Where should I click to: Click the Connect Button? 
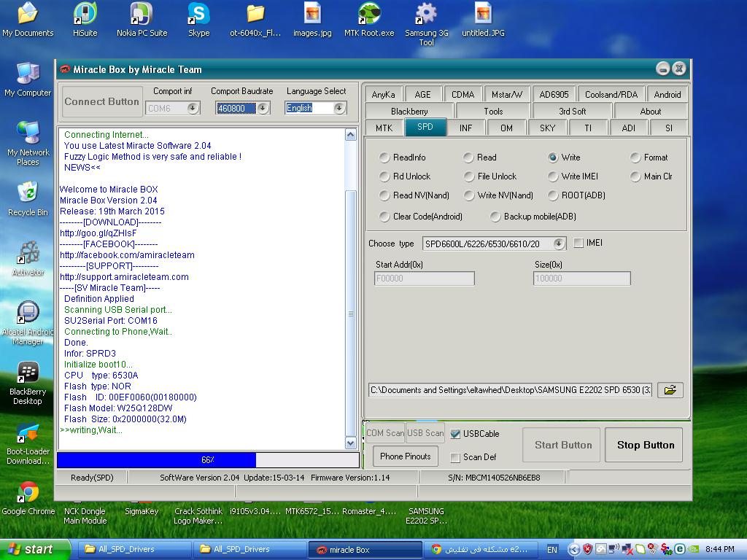pos(102,101)
